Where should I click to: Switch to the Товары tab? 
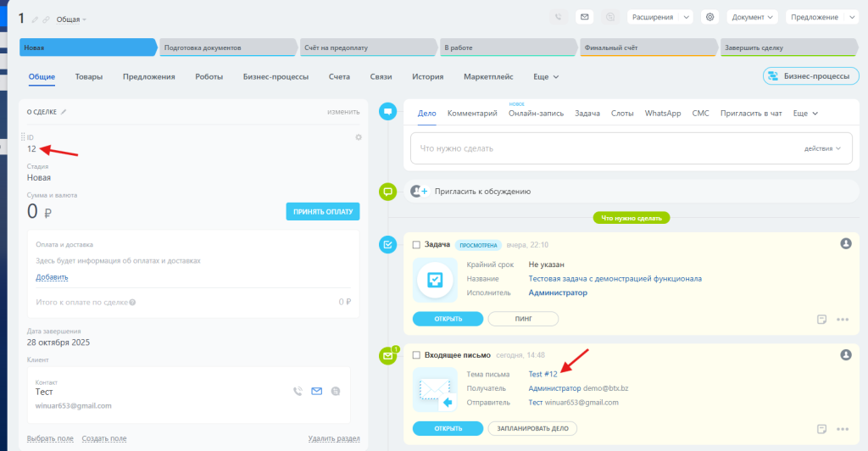point(89,77)
